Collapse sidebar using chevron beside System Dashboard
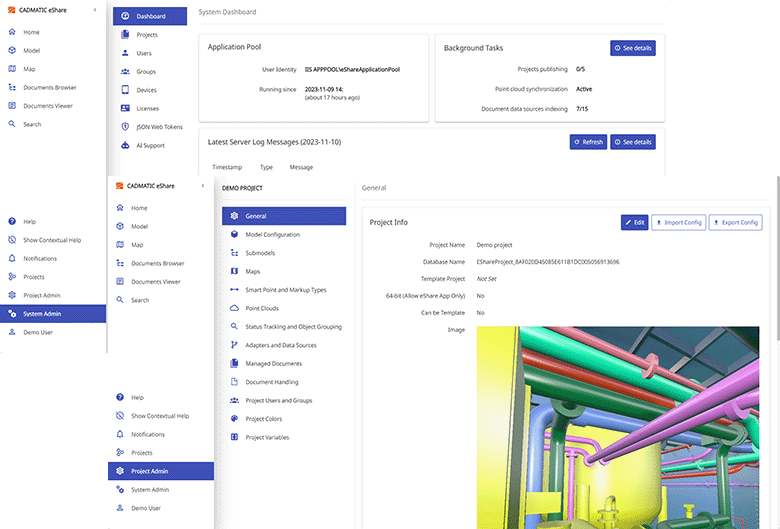The width and height of the screenshot is (780, 529). tap(94, 9)
